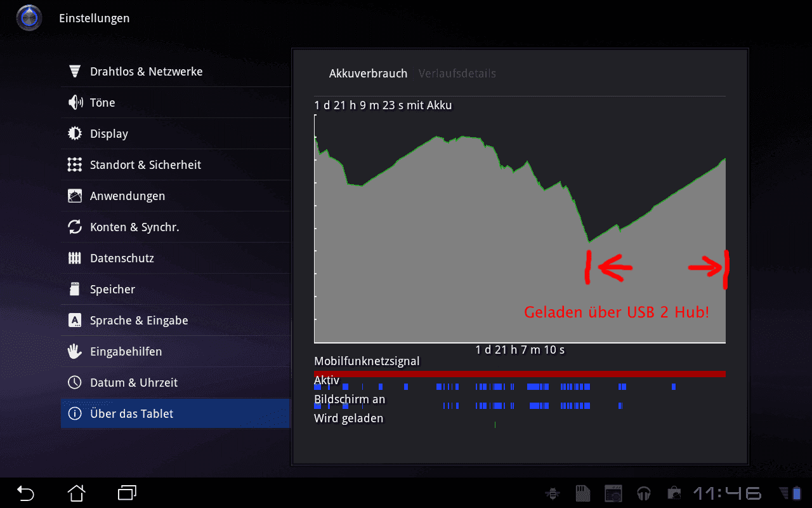Open the Eingabehilfen accessibility settings

pyautogui.click(x=175, y=351)
